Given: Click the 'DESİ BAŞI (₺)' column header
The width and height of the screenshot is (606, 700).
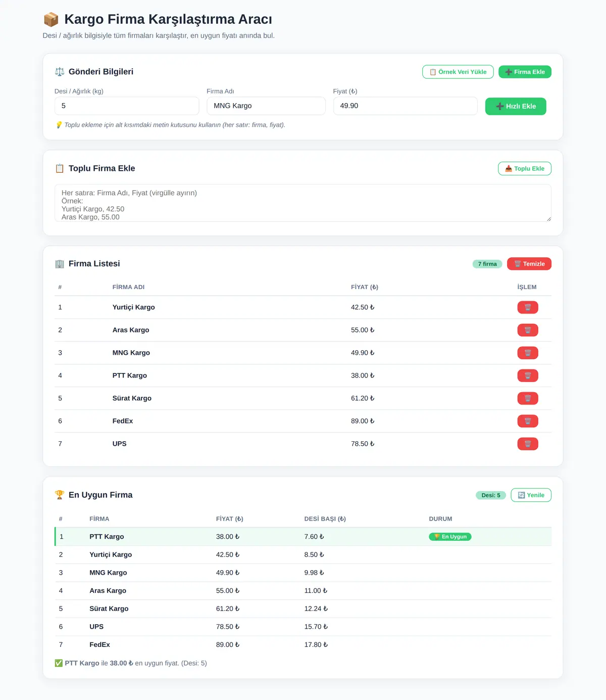Looking at the screenshot, I should point(325,519).
